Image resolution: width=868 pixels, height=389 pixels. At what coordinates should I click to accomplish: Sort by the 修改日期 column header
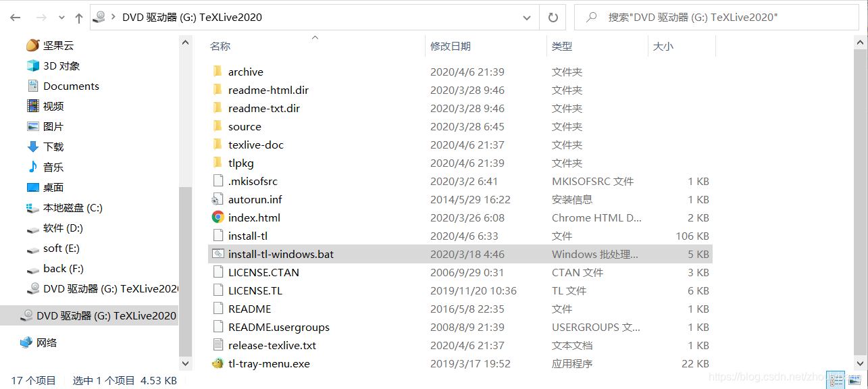pos(451,46)
